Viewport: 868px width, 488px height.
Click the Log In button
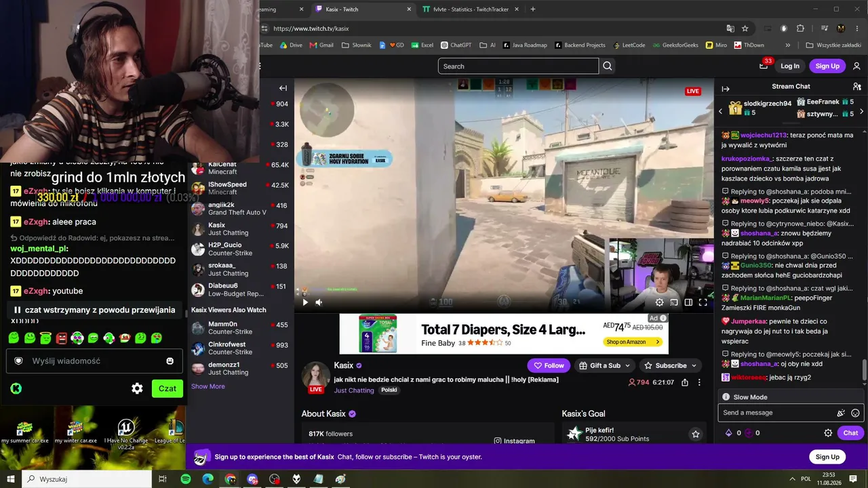click(x=790, y=66)
